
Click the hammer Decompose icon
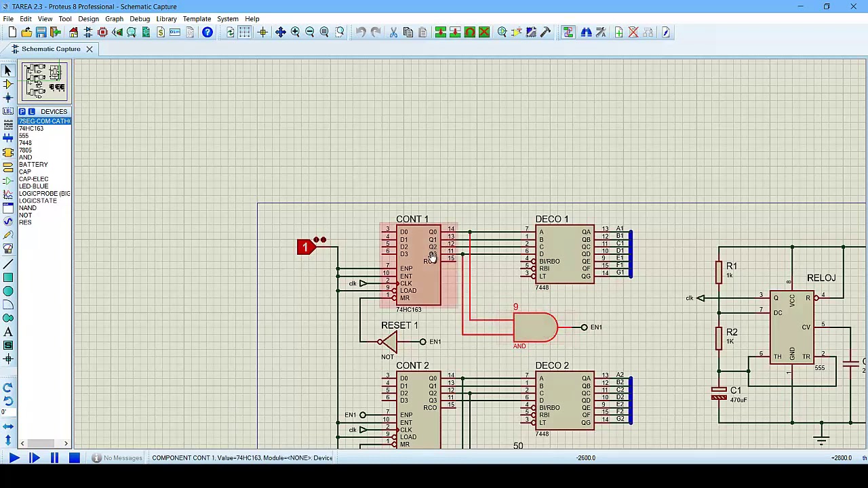[545, 32]
